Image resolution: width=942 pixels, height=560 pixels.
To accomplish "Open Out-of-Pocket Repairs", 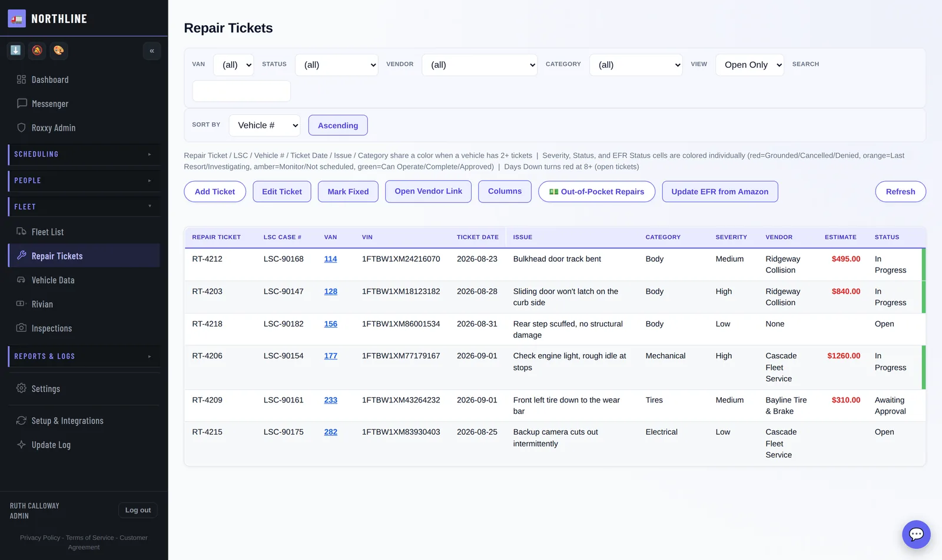I will [596, 192].
